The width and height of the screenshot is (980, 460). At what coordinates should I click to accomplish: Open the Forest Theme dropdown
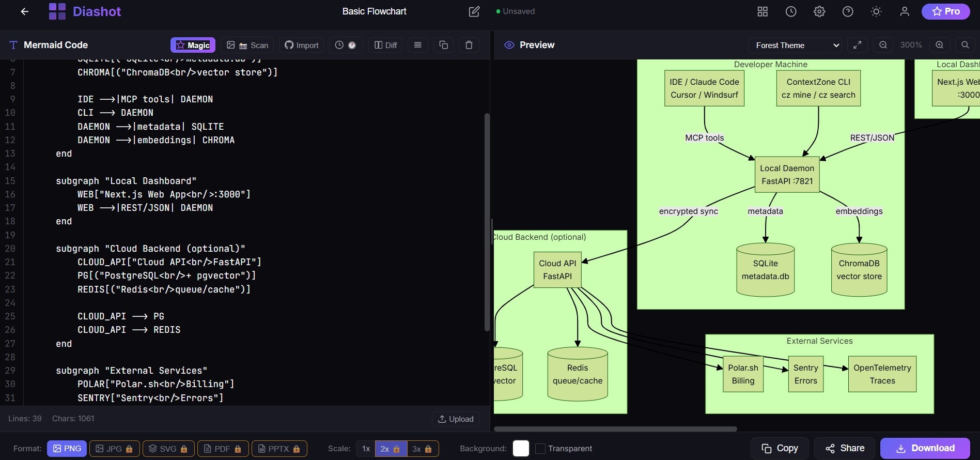[795, 45]
